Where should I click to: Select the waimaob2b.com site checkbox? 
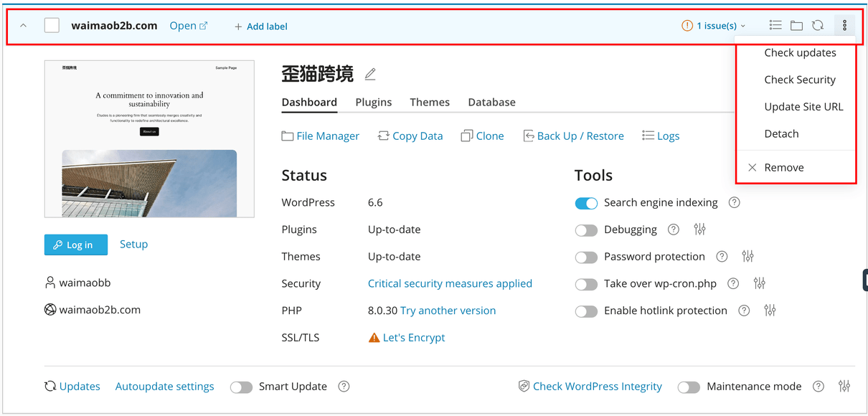pyautogui.click(x=51, y=24)
